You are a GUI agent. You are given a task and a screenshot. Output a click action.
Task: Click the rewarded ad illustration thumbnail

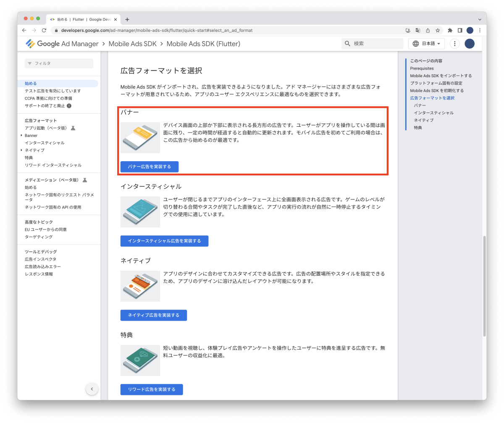[140, 360]
